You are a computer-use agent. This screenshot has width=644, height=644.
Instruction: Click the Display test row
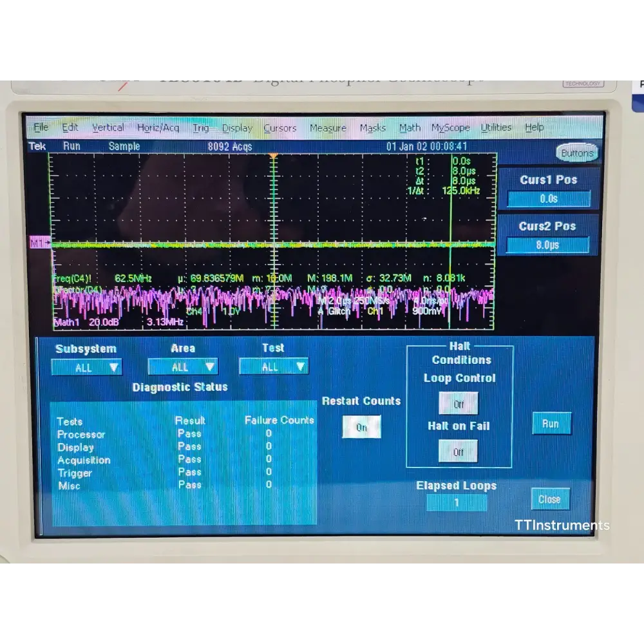point(164,447)
